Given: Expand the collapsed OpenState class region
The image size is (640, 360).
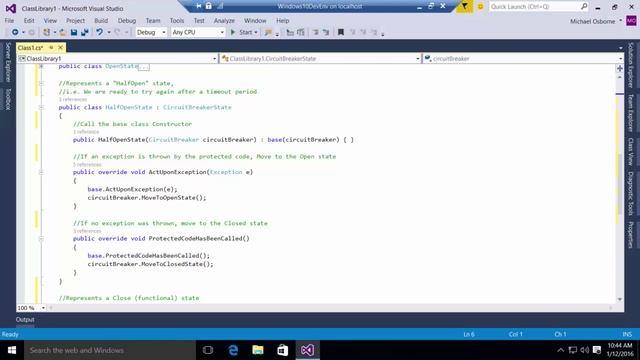Looking at the screenshot, I should [41, 66].
